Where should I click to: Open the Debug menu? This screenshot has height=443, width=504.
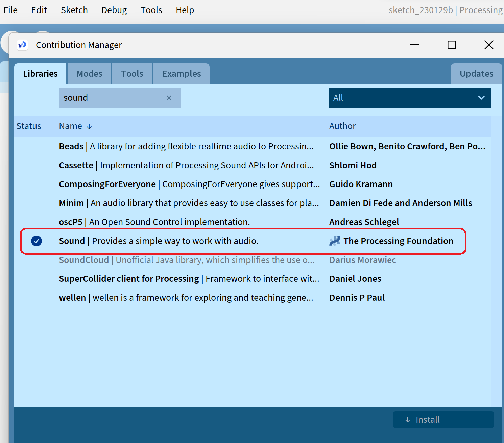click(114, 10)
